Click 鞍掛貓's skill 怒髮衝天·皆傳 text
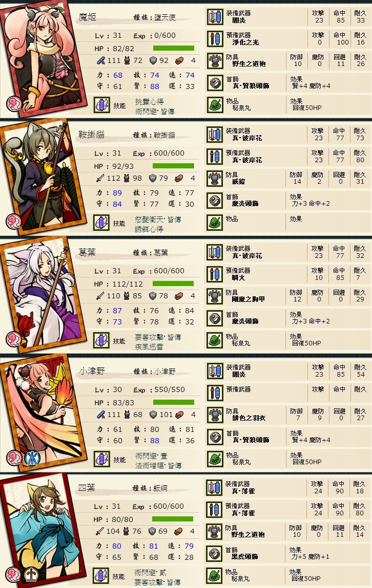The image size is (372, 588). click(158, 220)
